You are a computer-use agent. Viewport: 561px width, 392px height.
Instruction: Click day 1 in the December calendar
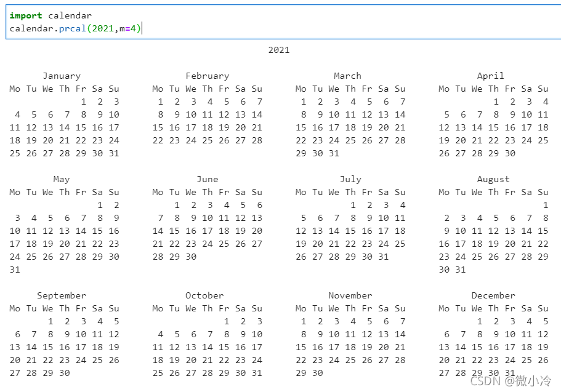point(480,322)
